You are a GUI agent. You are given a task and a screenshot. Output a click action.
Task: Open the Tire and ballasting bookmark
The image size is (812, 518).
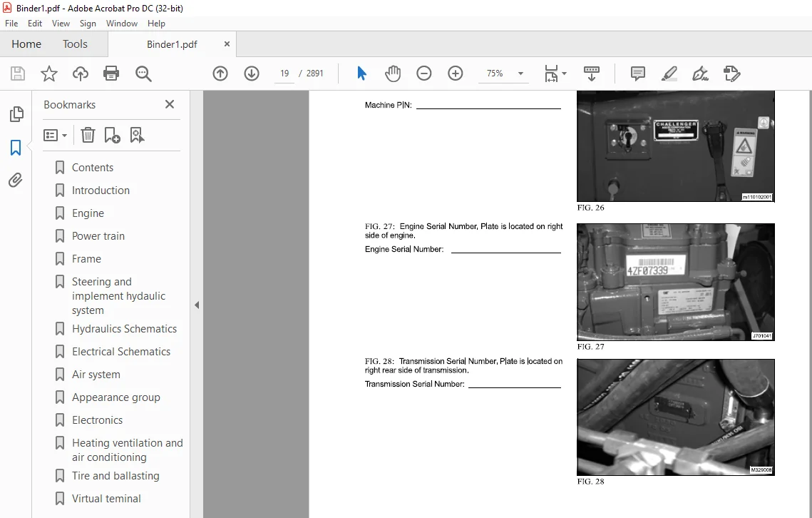115,475
